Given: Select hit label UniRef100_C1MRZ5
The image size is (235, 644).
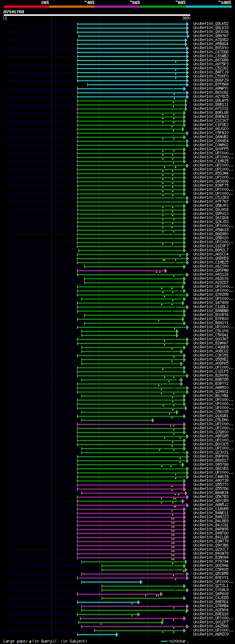Looking at the screenshot, I should tap(211, 161).
